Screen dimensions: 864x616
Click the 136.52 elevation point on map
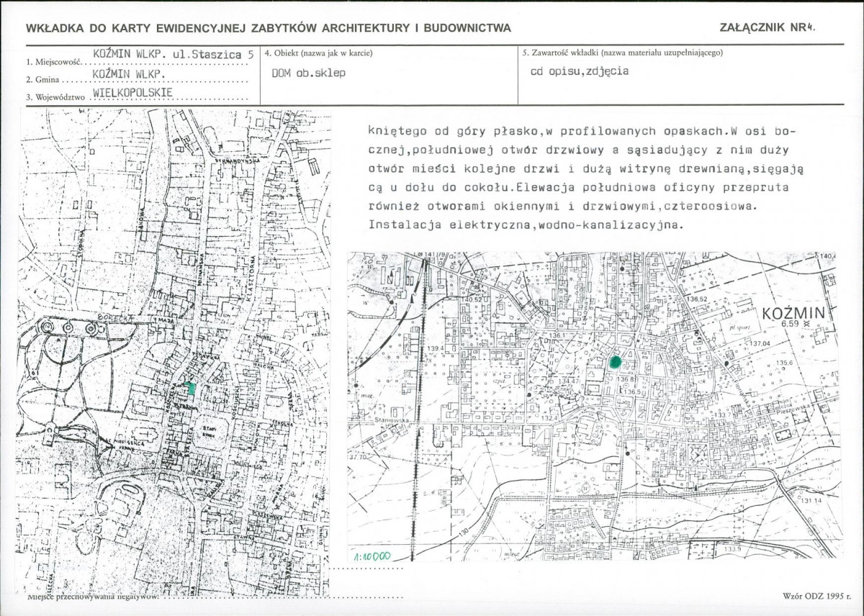[x=696, y=299]
